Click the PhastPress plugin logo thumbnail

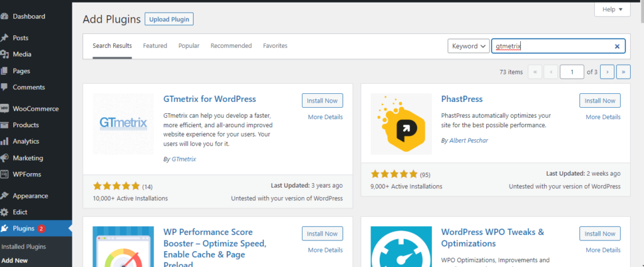click(x=401, y=124)
